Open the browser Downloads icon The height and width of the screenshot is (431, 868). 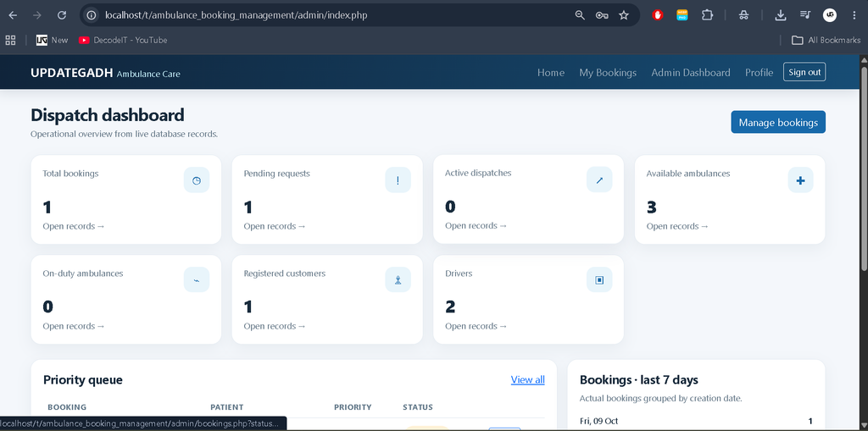point(781,15)
